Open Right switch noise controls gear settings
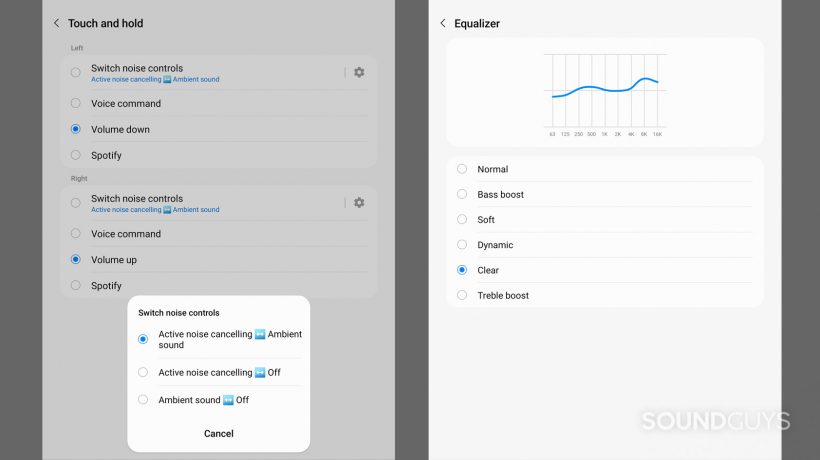Viewport: 820px width, 460px height. tap(359, 202)
